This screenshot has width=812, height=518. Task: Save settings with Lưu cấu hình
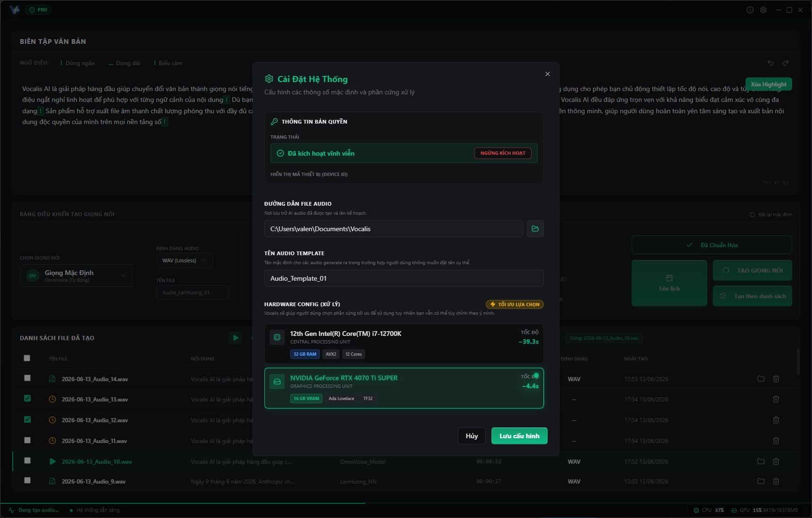pos(519,436)
